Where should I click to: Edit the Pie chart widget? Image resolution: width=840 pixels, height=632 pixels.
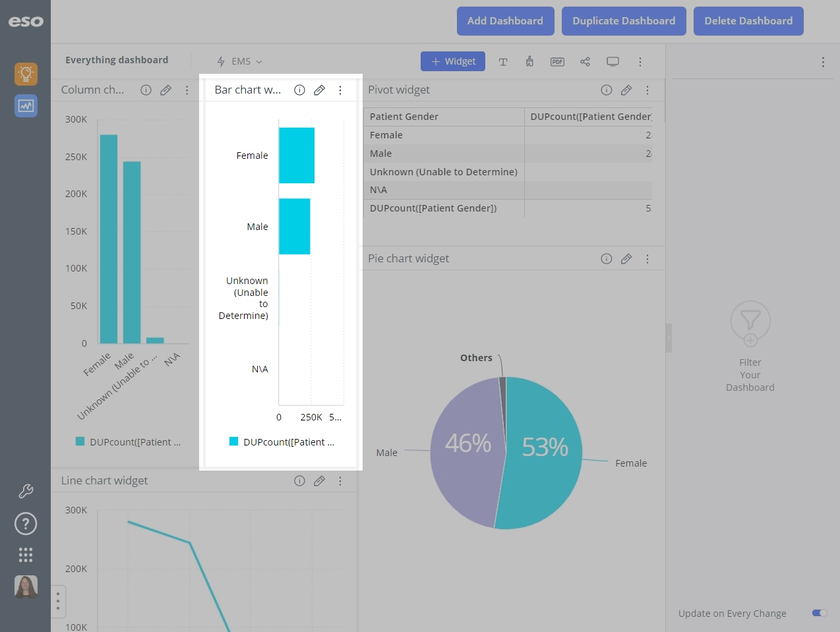(626, 259)
